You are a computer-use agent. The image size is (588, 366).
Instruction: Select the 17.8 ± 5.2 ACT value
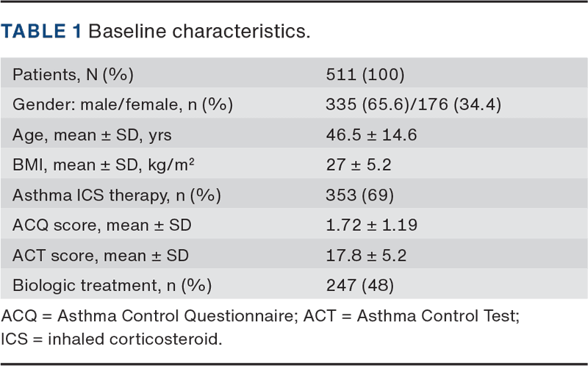click(366, 255)
